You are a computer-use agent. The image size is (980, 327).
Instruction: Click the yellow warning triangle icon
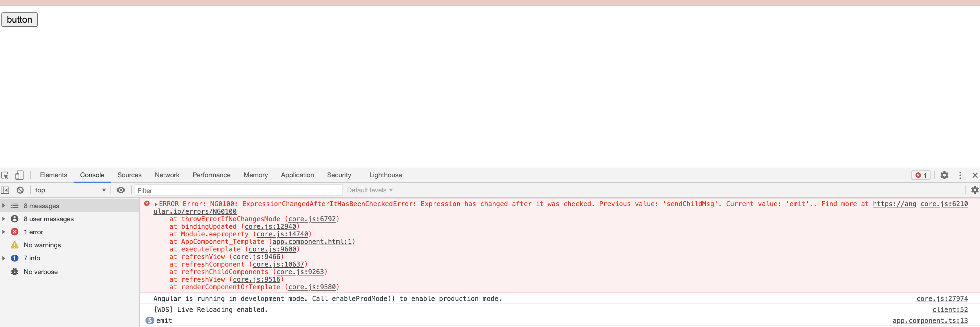(14, 245)
